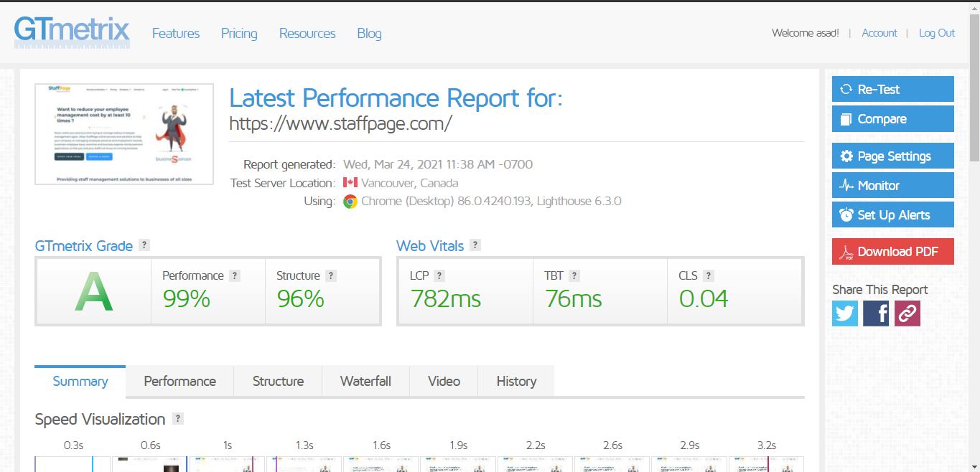
Task: Share the report on Twitter
Action: (844, 313)
